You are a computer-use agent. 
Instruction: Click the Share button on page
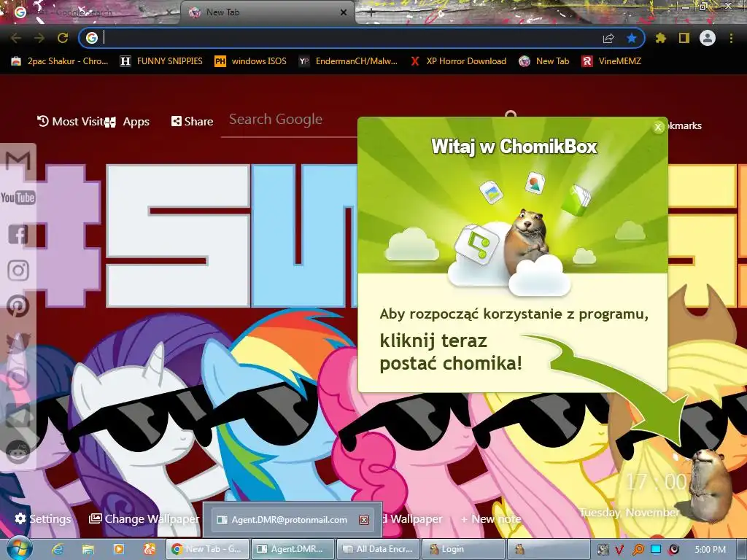[x=192, y=122]
